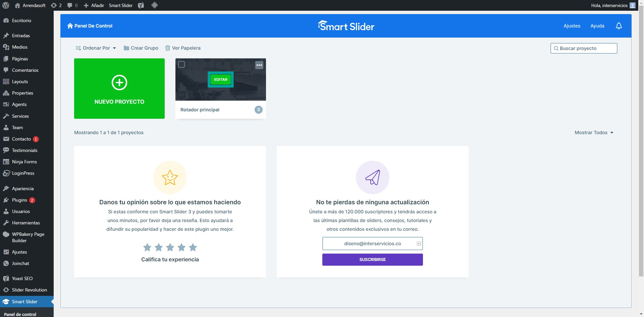Click the diamond icon in admin bar

tap(155, 5)
